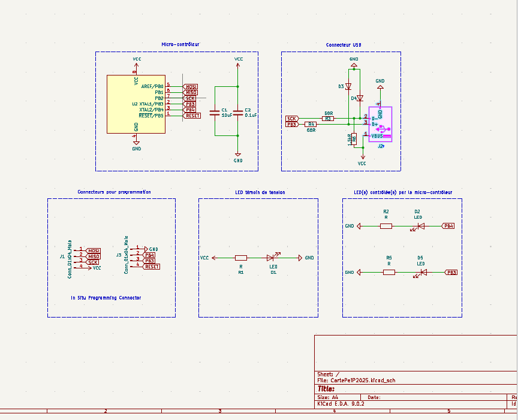The image size is (518, 420).
Task: Click diode D4 in USB section
Action: (360, 98)
